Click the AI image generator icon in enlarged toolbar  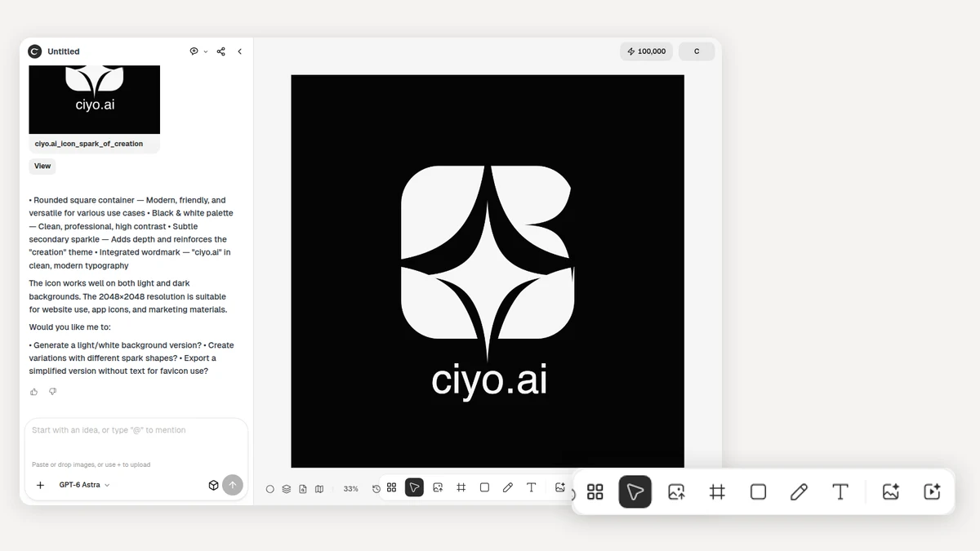pyautogui.click(x=891, y=491)
